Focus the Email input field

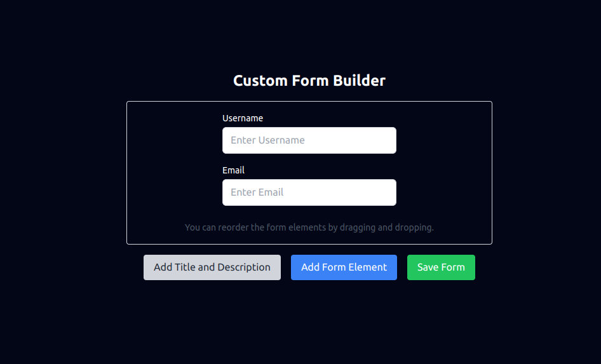click(309, 192)
